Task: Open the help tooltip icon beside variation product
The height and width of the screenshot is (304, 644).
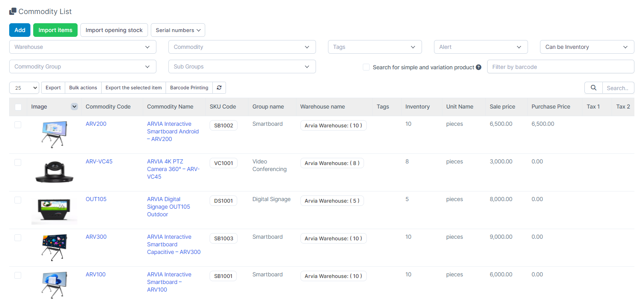Action: (x=478, y=67)
